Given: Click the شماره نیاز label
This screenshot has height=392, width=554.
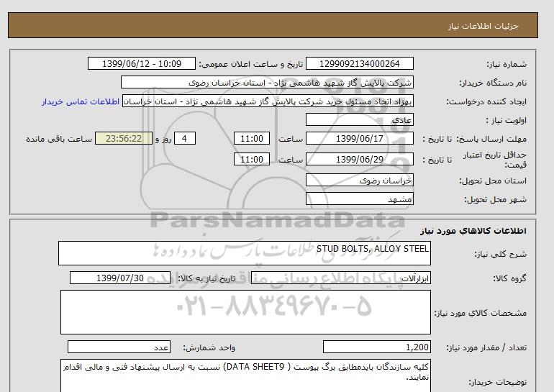Looking at the screenshot, I should click(x=507, y=64).
